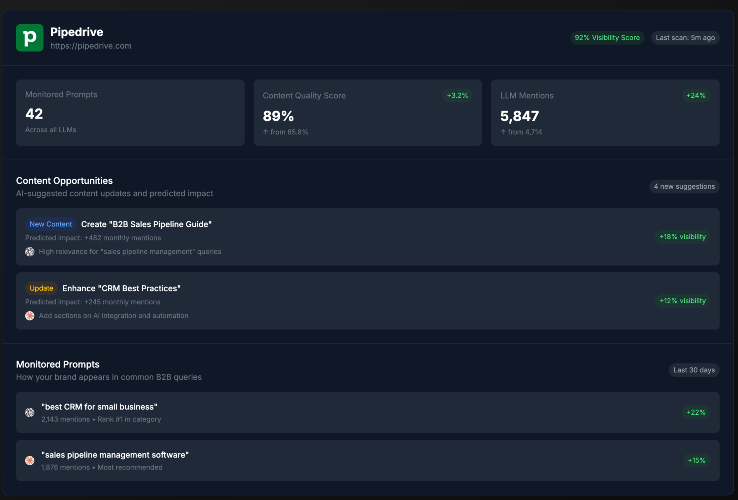Select the Content Opportunities heading

coord(64,181)
